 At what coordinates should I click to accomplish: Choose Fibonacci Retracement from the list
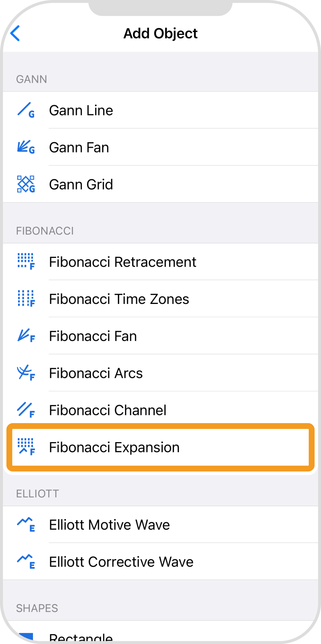[x=123, y=262]
